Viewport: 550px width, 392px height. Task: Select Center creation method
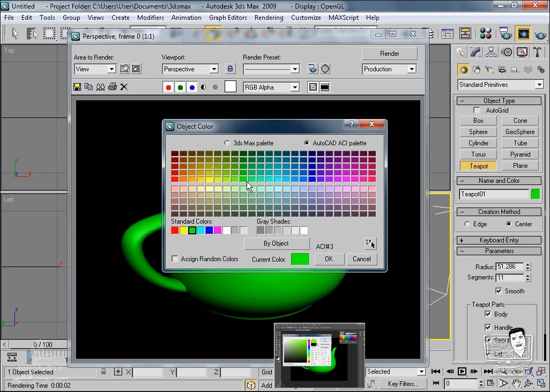509,224
